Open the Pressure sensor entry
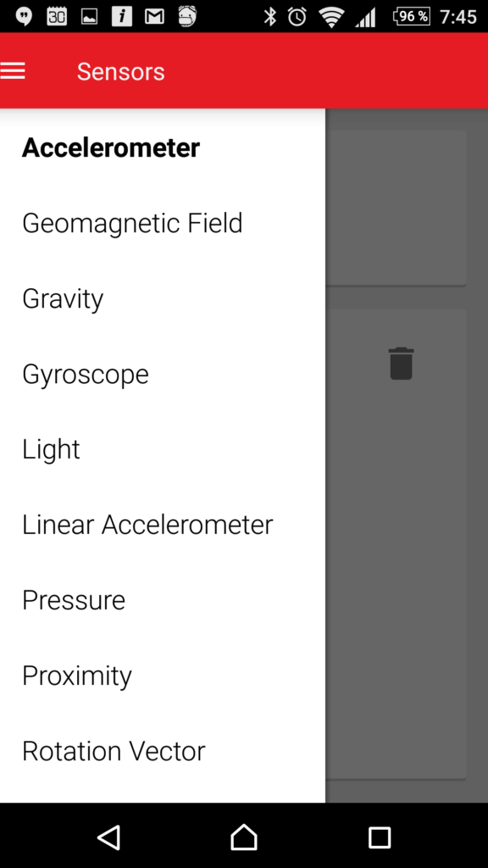The width and height of the screenshot is (488, 868). tap(163, 600)
